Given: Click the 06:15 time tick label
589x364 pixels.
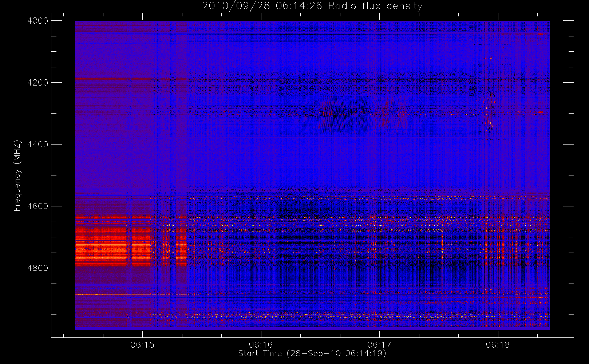Looking at the screenshot, I should pyautogui.click(x=142, y=345).
